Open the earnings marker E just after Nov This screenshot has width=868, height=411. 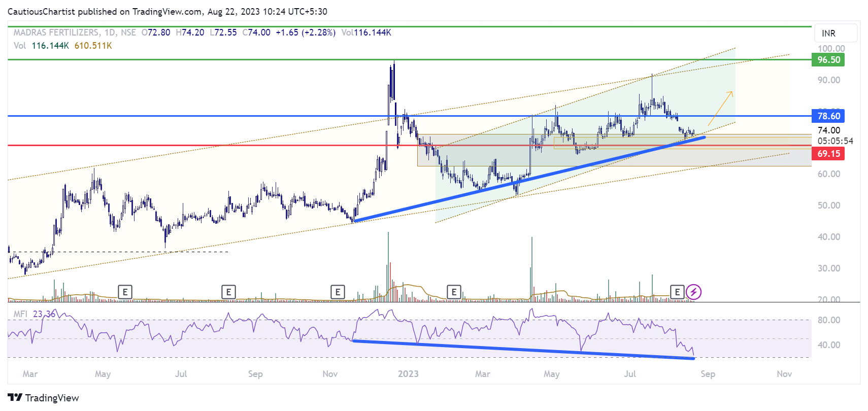(338, 292)
